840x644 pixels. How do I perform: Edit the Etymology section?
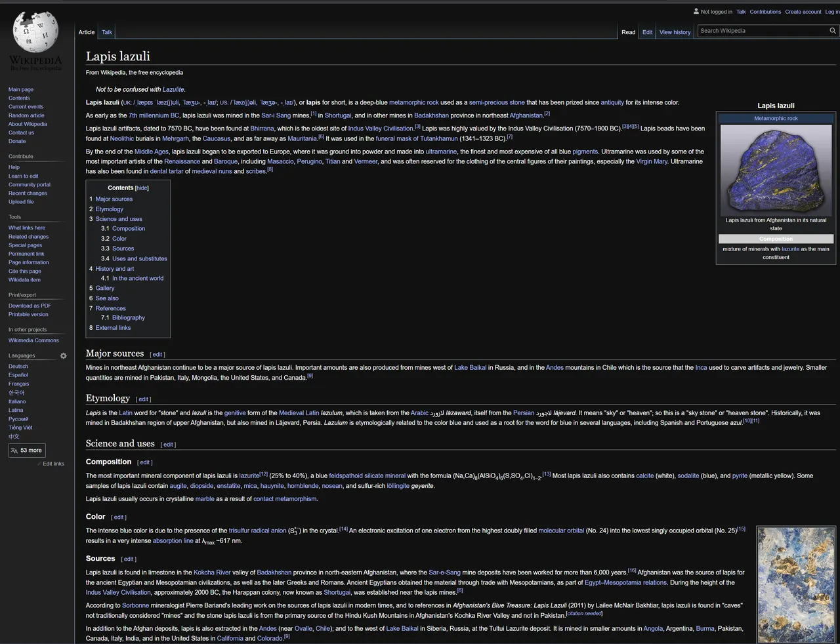(144, 399)
